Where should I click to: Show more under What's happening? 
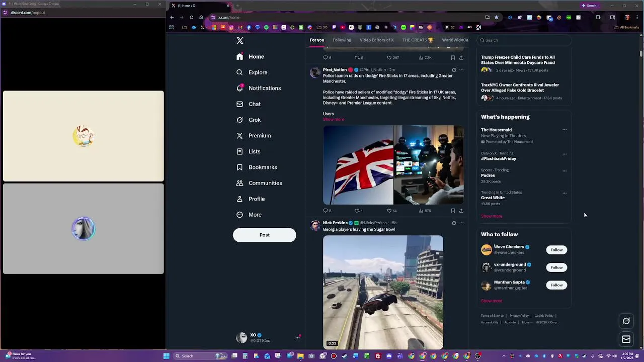[492, 216]
